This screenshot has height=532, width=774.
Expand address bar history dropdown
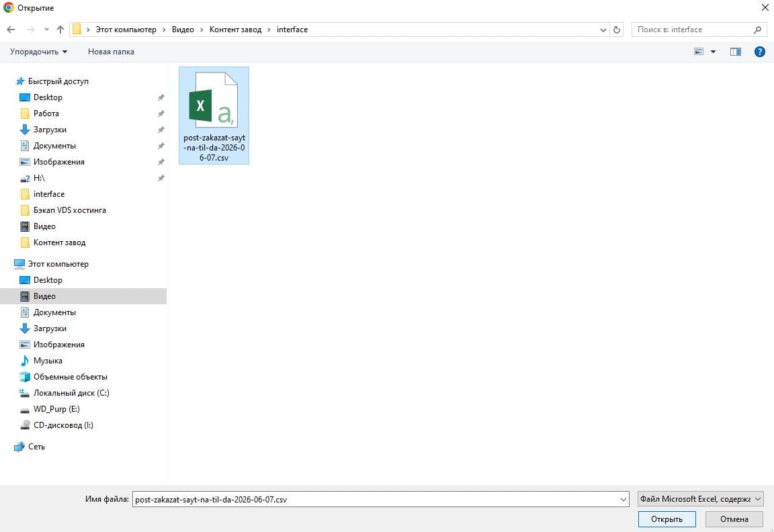(x=603, y=30)
